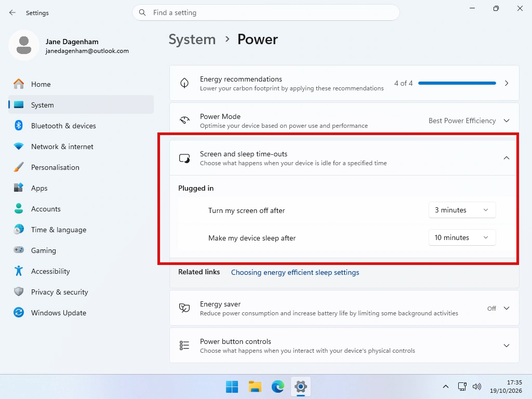Click the Privacy shield icon
This screenshot has width=532, height=399.
[x=19, y=291]
